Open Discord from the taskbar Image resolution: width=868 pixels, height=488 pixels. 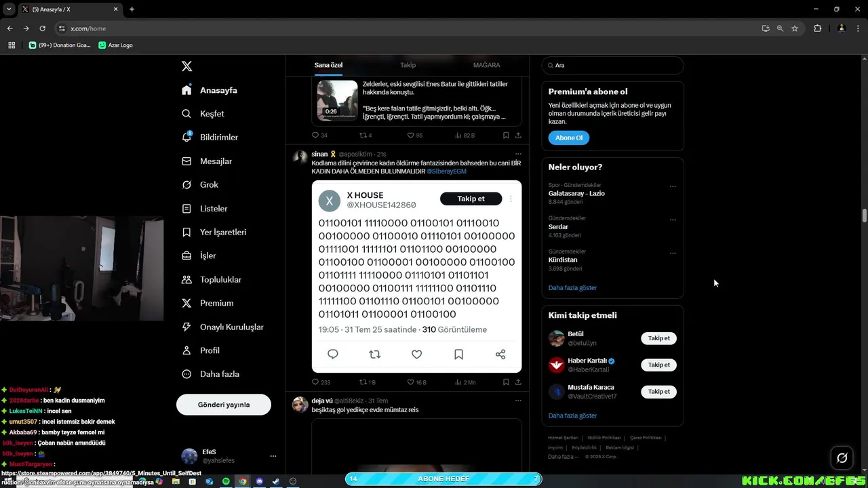point(259,481)
